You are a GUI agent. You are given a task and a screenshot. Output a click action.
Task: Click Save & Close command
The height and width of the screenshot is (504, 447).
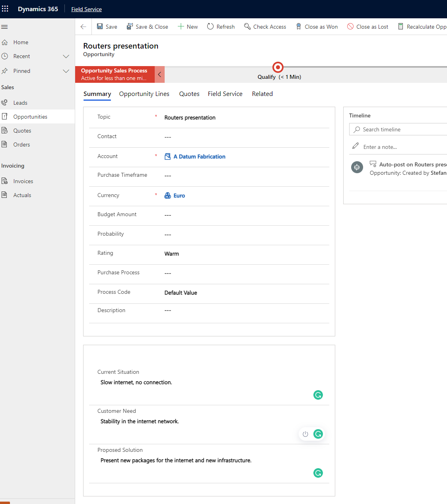tap(147, 27)
